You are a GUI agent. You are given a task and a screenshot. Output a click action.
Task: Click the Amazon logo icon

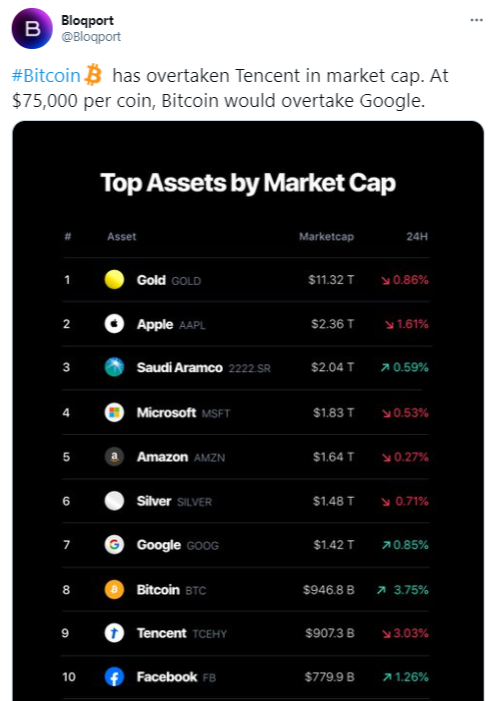114,456
